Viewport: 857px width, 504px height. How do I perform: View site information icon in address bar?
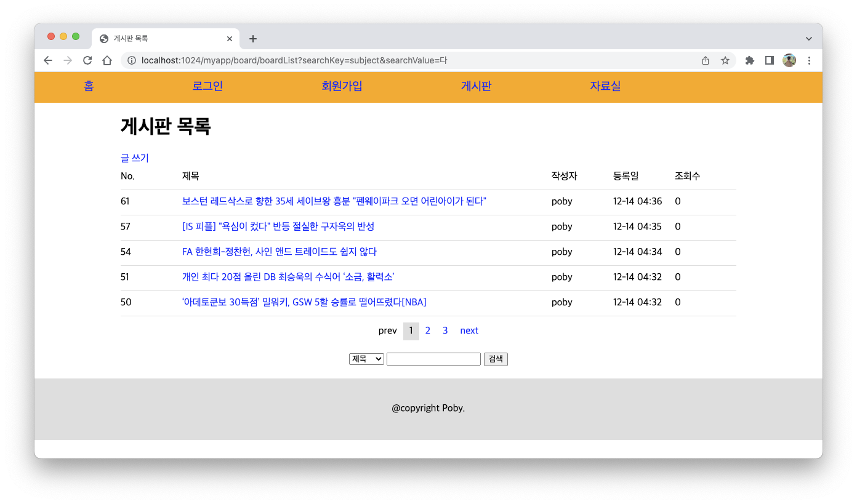131,60
